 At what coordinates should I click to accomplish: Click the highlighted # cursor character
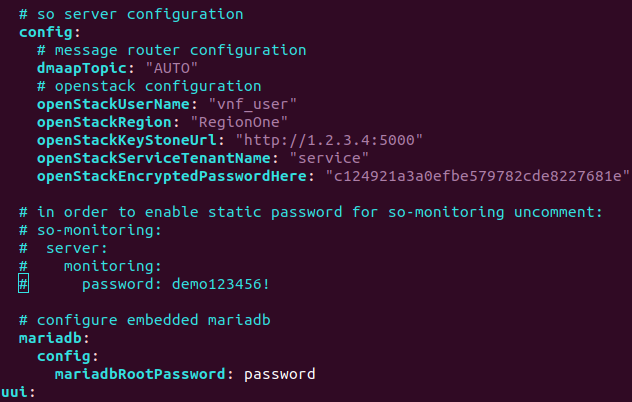[23, 283]
